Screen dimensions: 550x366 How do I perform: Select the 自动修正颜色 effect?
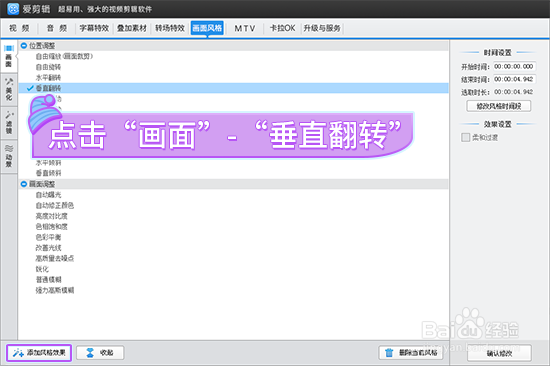coord(55,205)
